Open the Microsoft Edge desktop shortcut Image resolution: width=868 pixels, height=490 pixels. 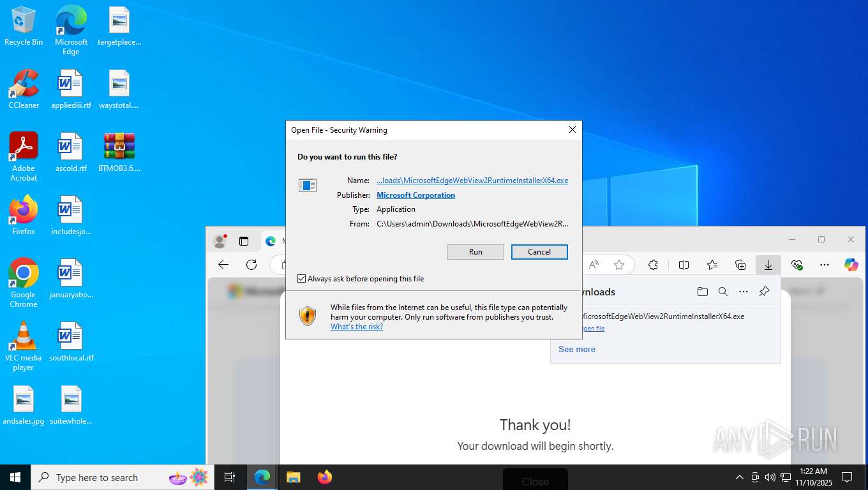click(x=71, y=30)
